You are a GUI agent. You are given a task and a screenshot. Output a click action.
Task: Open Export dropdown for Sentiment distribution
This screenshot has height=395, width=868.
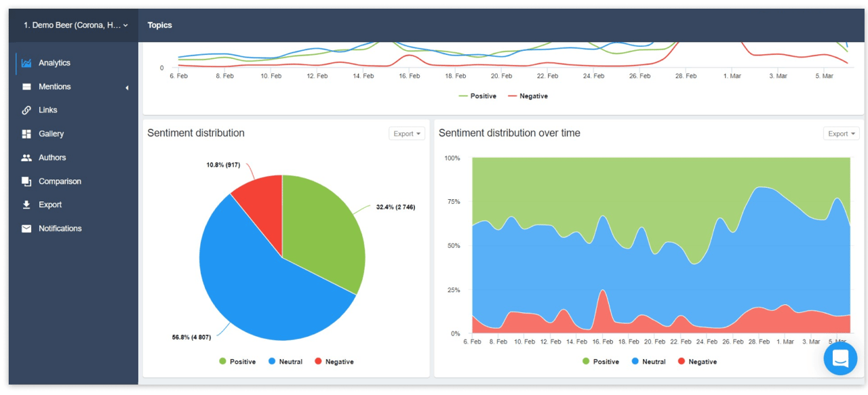coord(407,133)
